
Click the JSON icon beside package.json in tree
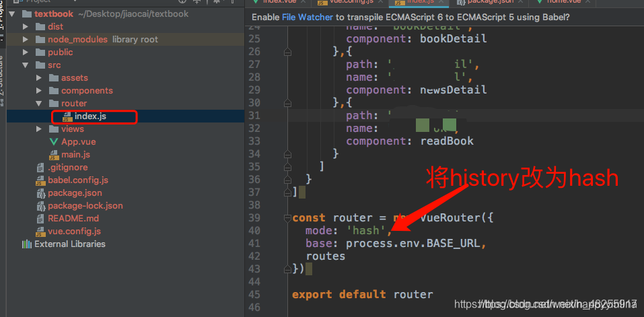(x=40, y=193)
